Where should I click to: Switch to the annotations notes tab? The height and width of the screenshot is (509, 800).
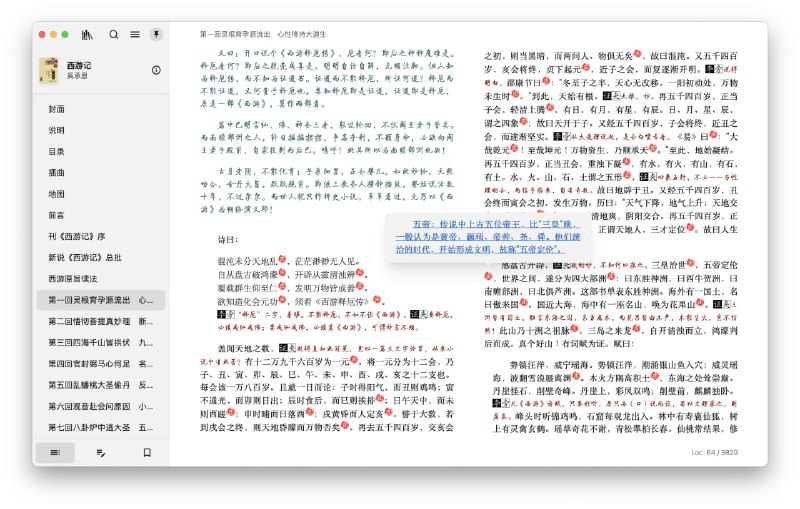point(101,452)
